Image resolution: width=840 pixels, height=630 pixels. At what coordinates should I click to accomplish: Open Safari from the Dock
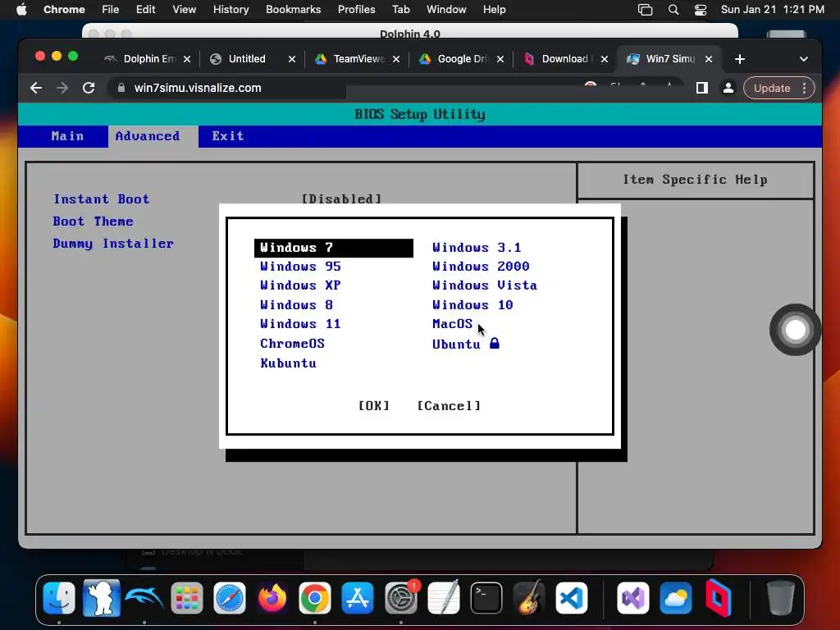pos(230,598)
